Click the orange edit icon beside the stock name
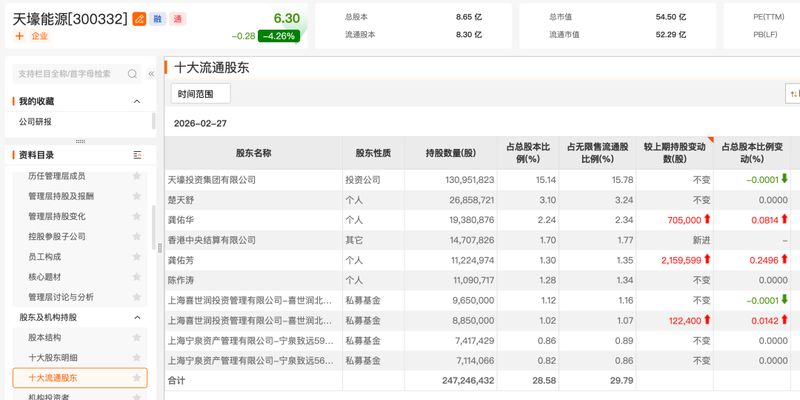The width and height of the screenshot is (800, 400). pos(140,19)
